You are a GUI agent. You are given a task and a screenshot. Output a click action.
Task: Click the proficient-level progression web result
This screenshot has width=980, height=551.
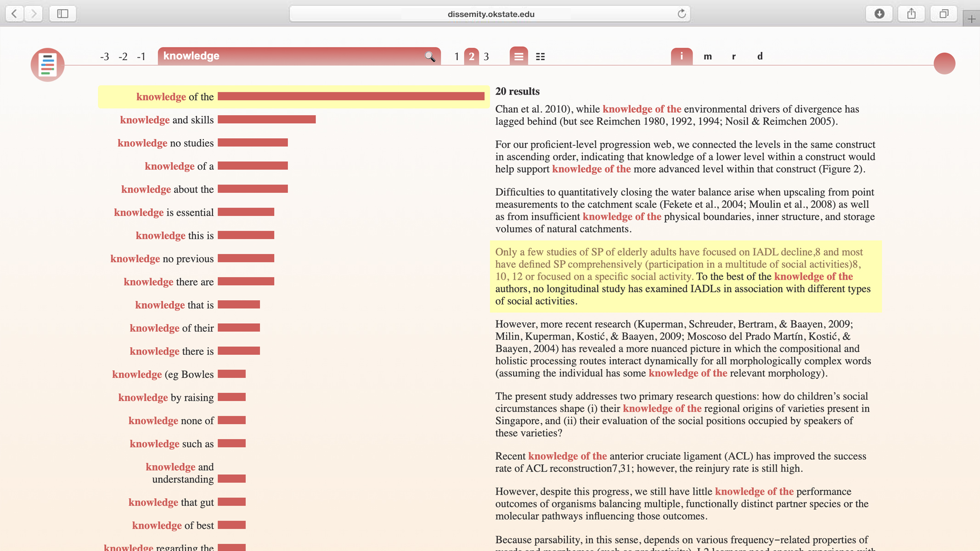685,157
